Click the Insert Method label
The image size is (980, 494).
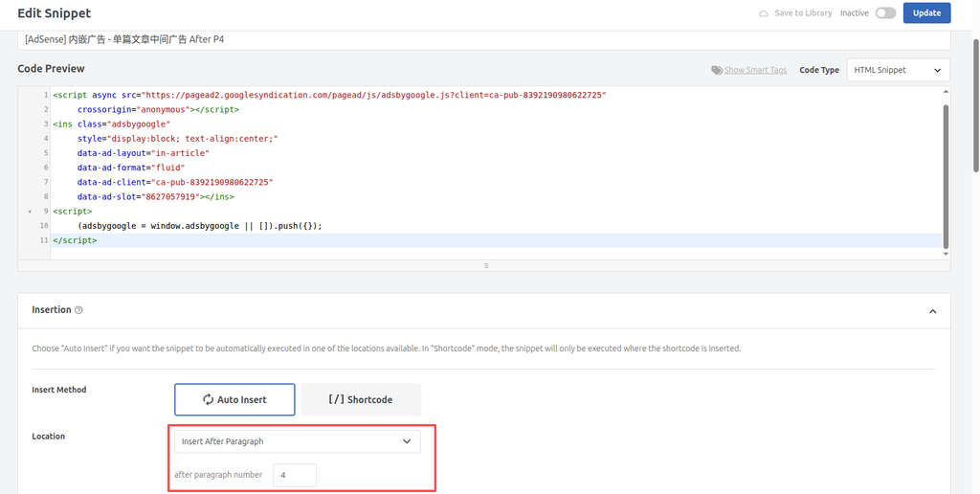59,390
